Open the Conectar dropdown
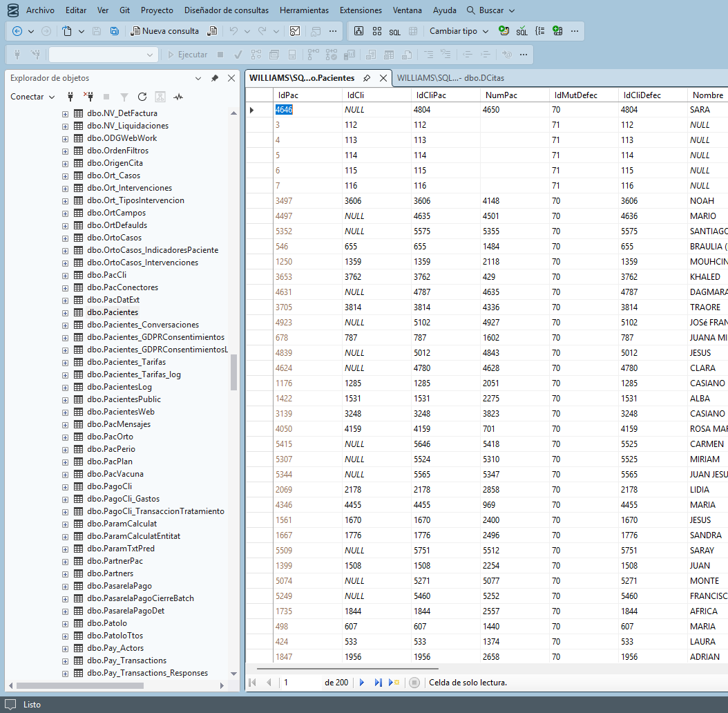This screenshot has width=728, height=713. coord(32,97)
